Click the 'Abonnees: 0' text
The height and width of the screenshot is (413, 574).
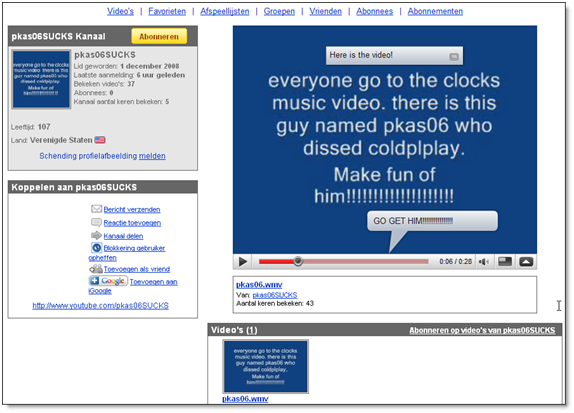coord(94,93)
